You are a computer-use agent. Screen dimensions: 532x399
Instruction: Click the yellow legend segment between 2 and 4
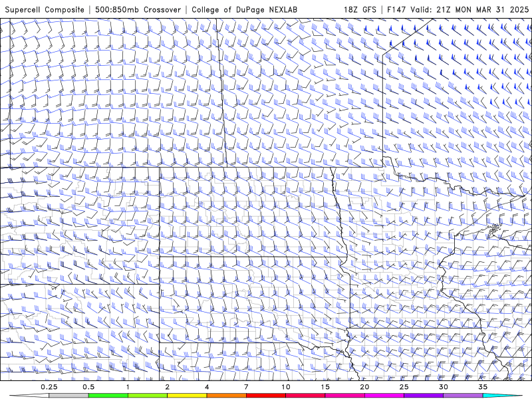point(187,395)
